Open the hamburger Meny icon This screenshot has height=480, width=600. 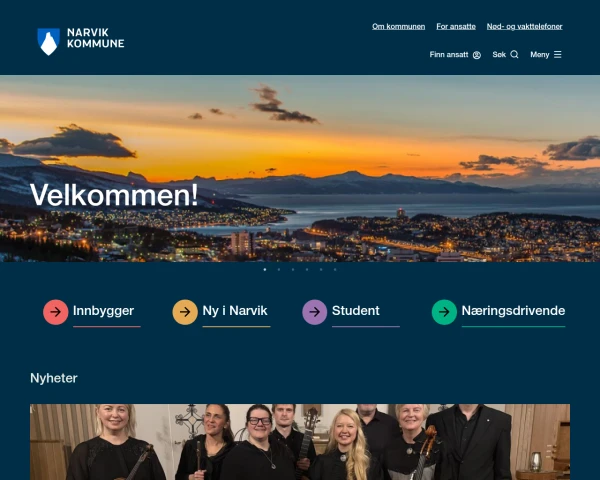(x=558, y=55)
